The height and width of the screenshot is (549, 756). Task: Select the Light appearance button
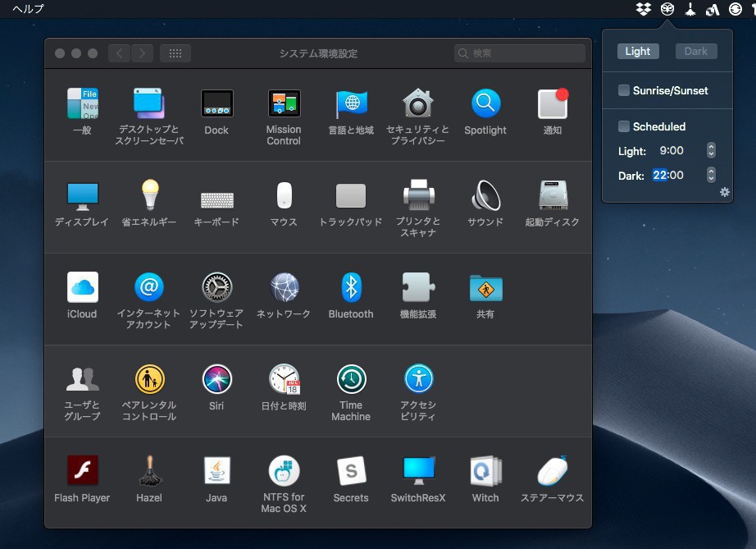pos(638,51)
